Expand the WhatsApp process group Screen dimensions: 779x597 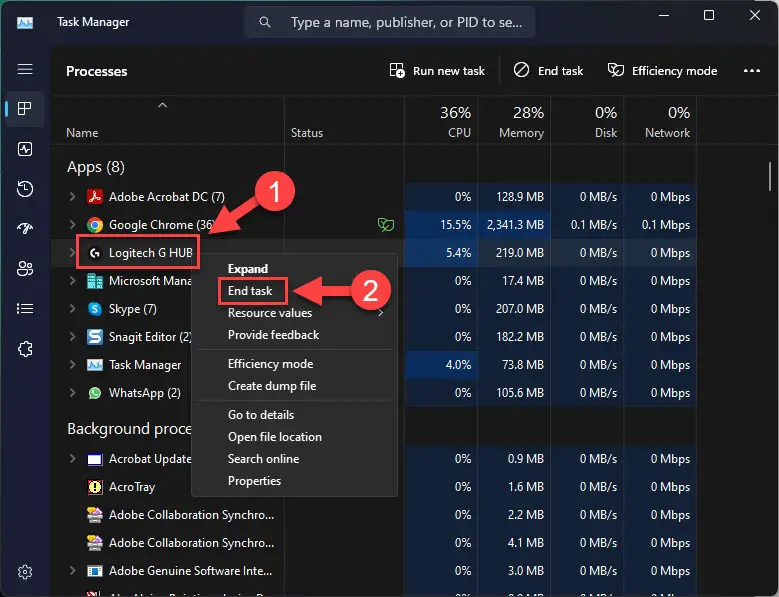coord(73,393)
